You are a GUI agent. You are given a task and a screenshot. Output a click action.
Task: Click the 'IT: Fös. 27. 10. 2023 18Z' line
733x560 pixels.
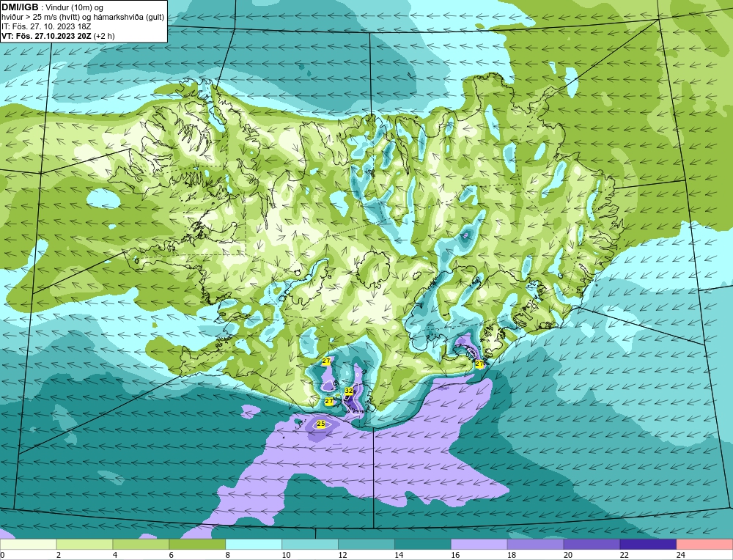46,26
